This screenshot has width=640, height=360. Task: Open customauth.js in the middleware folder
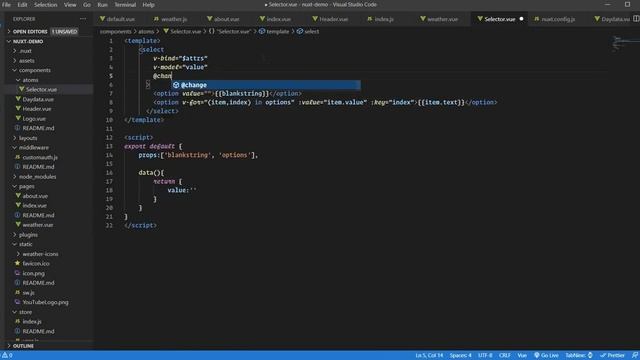[40, 157]
